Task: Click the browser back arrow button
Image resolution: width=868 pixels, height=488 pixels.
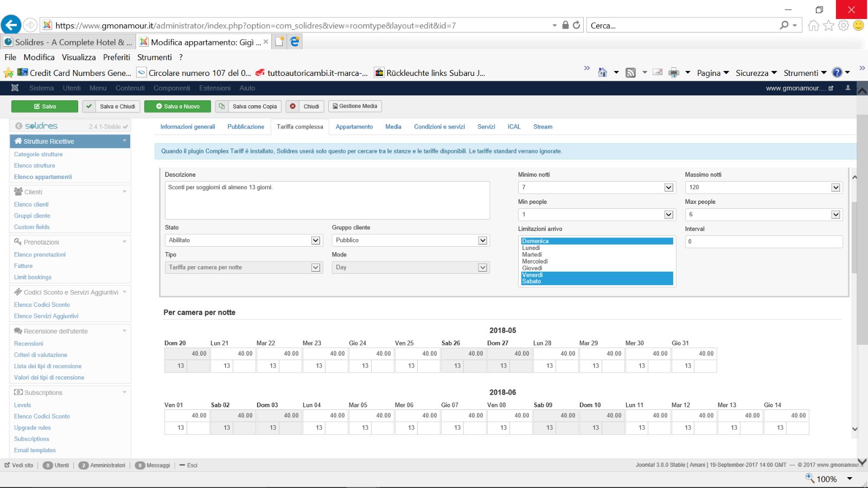Action: point(11,25)
